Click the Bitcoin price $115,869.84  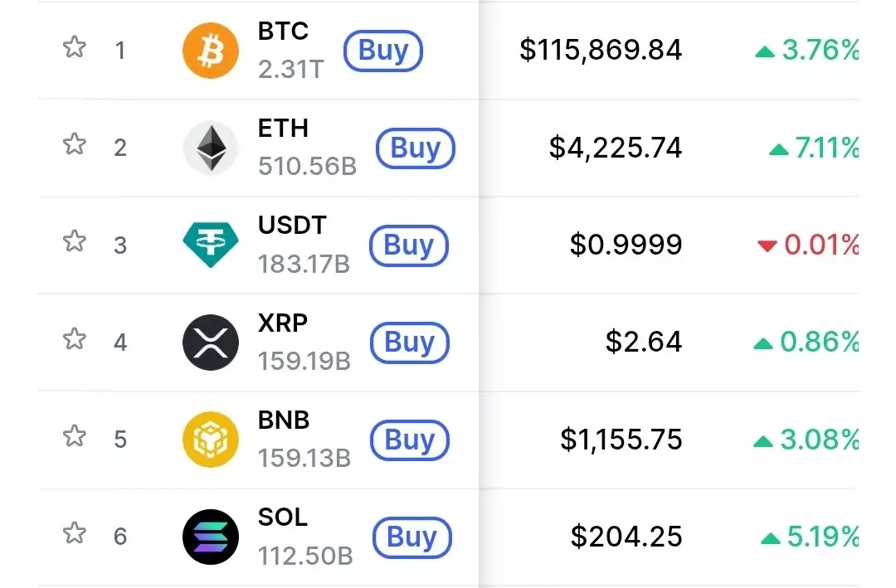(601, 50)
